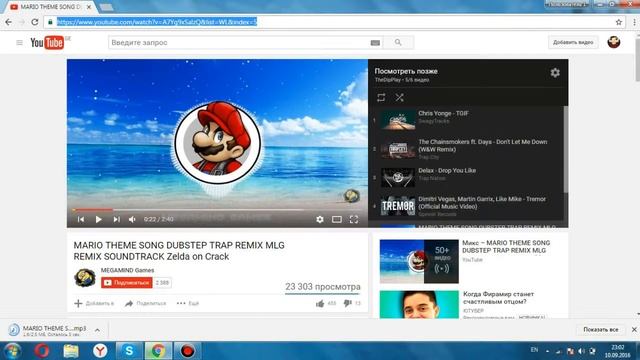Expand download item options arrow
This screenshot has height=360, width=640.
coord(97,330)
